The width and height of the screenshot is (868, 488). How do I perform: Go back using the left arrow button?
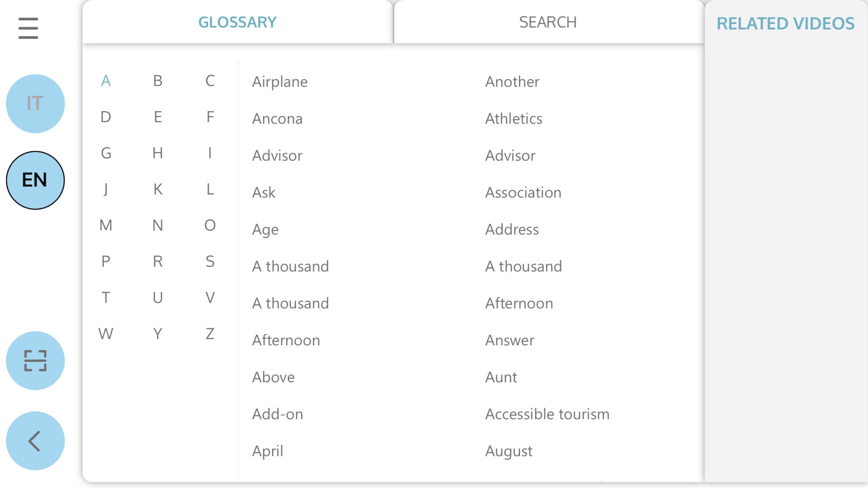[35, 441]
